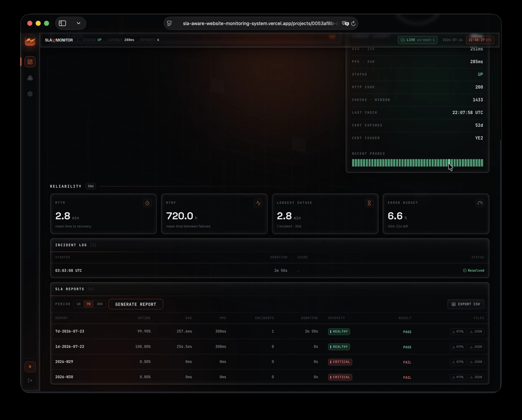Click the Generate Report button
Image resolution: width=522 pixels, height=420 pixels.
(136, 304)
